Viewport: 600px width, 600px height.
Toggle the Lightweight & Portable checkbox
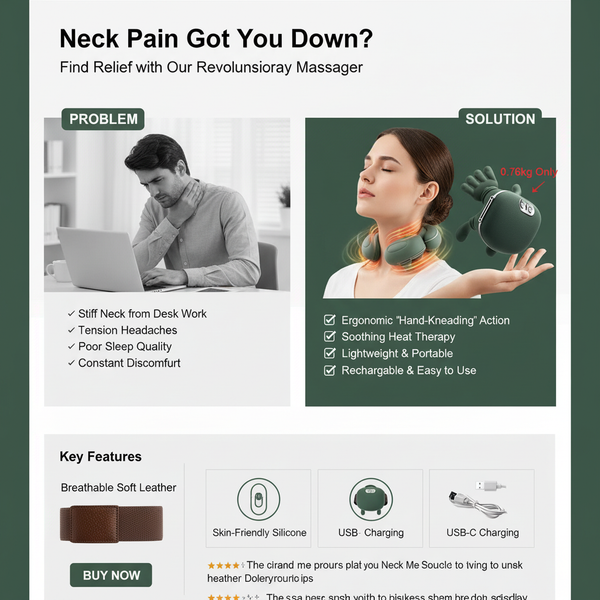(329, 353)
